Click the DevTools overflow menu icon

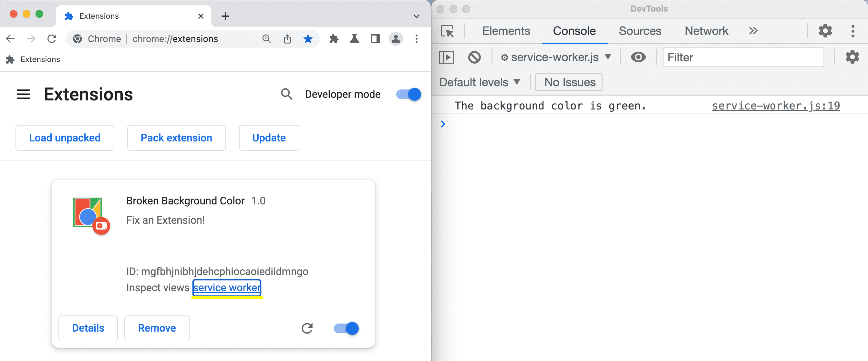point(855,31)
